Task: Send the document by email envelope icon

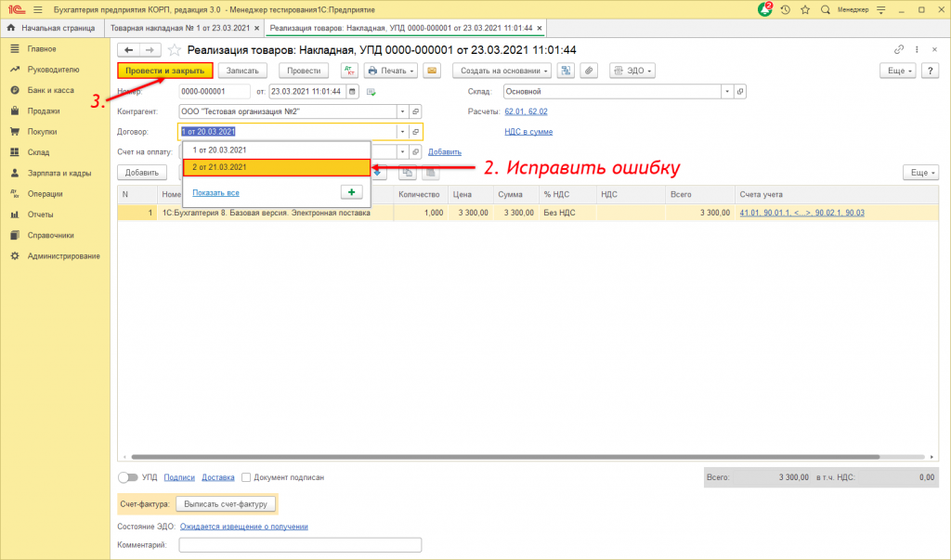Action: coord(432,71)
